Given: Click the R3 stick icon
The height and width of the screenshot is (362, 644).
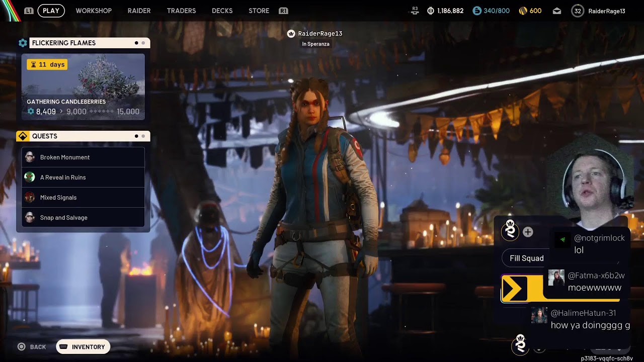Looking at the screenshot, I should point(415,10).
